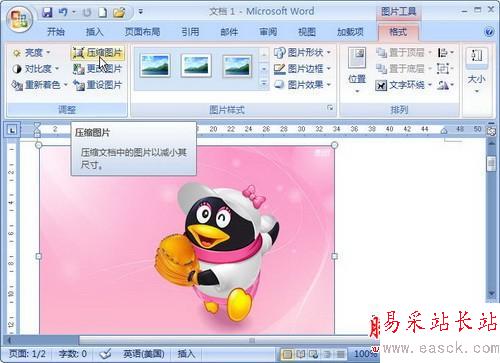Viewport: 500px width, 363px height.
Task: Undo the last action
Action: tap(63, 13)
